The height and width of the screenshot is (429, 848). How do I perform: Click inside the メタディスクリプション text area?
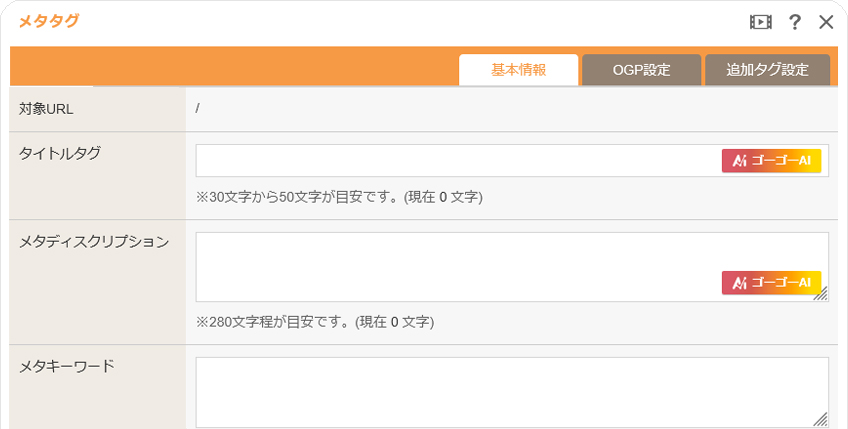(x=456, y=259)
